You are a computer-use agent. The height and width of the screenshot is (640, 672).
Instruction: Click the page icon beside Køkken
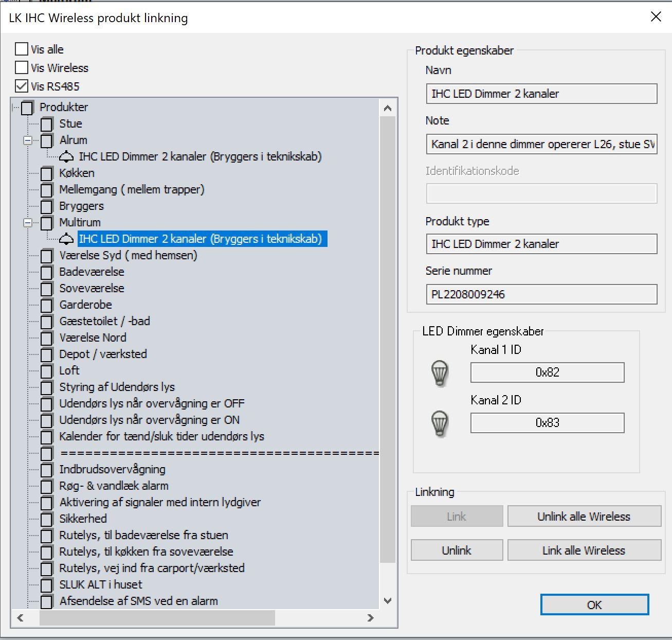pyautogui.click(x=47, y=173)
